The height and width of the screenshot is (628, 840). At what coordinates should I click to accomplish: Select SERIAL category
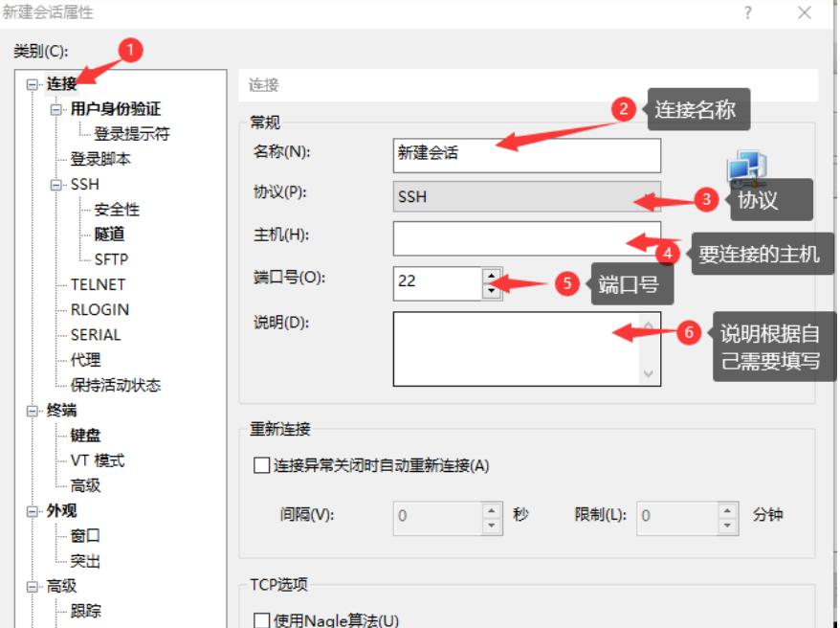[x=96, y=335]
